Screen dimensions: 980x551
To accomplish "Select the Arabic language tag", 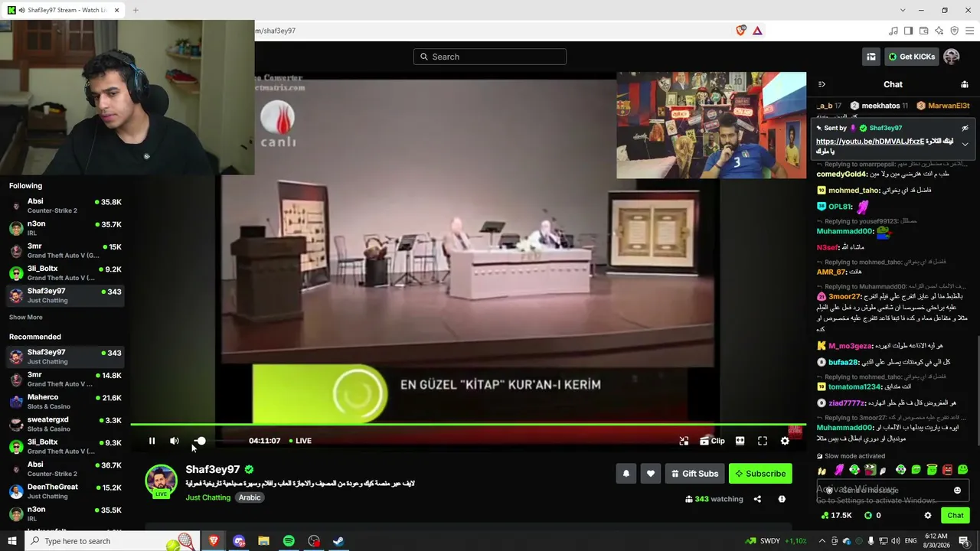I will (x=250, y=497).
